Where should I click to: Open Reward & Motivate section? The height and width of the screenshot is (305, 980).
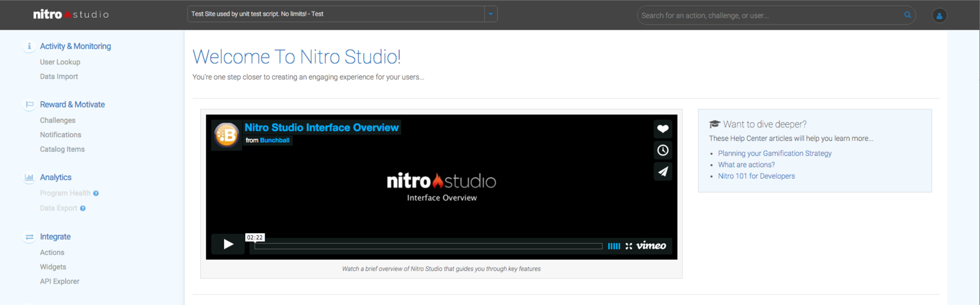pos(72,105)
